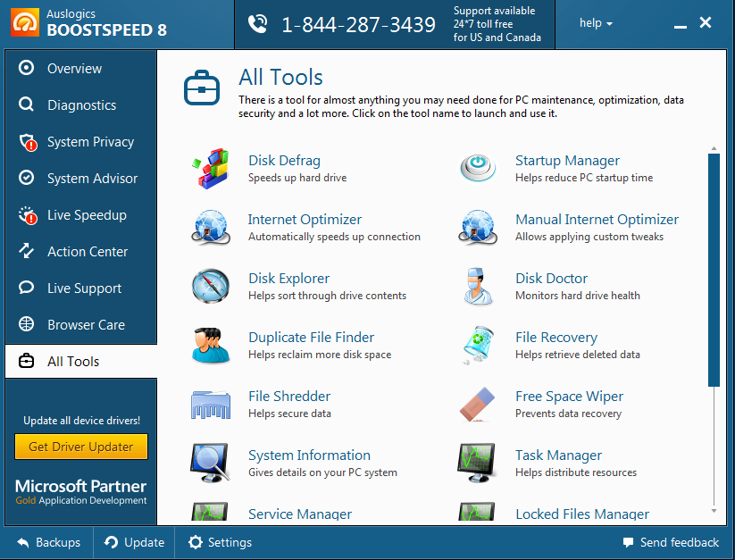Open Duplicate File Finder link
Screen dimensions: 735x560
[x=312, y=338]
